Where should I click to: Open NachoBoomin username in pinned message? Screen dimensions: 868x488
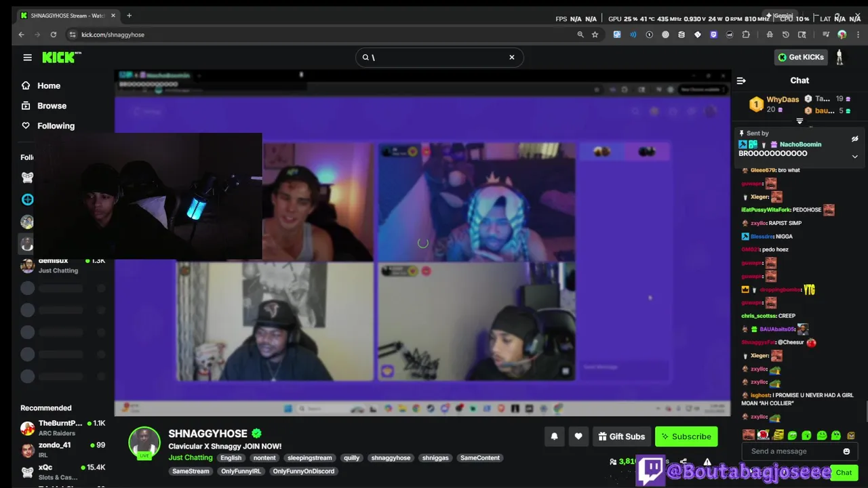[x=800, y=144]
